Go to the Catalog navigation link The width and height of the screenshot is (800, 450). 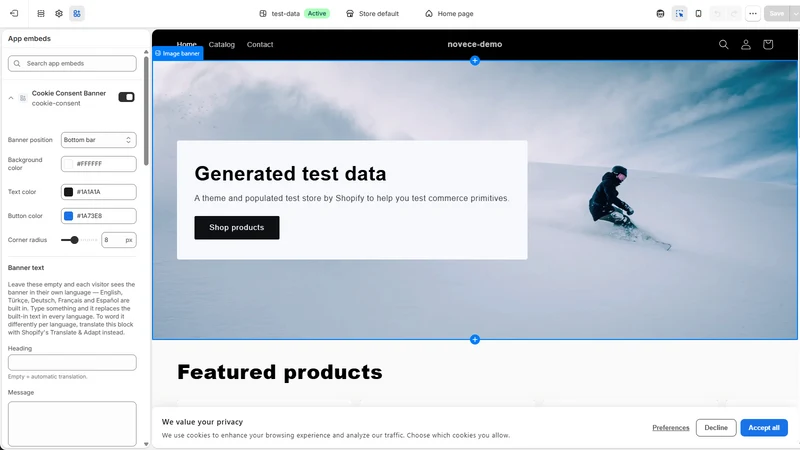221,44
